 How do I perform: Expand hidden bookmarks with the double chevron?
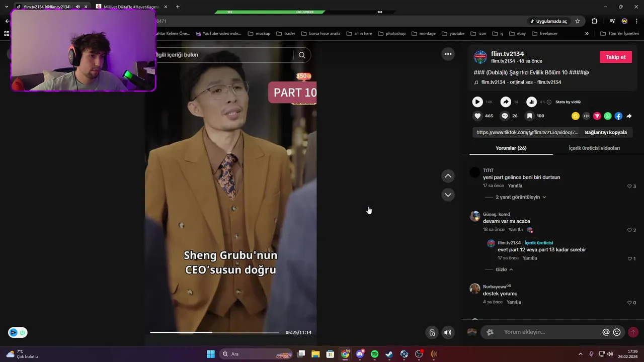587,34
